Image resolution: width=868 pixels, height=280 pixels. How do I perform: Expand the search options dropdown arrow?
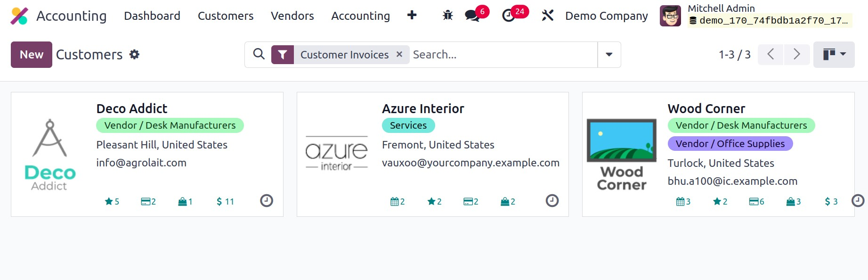pos(609,55)
